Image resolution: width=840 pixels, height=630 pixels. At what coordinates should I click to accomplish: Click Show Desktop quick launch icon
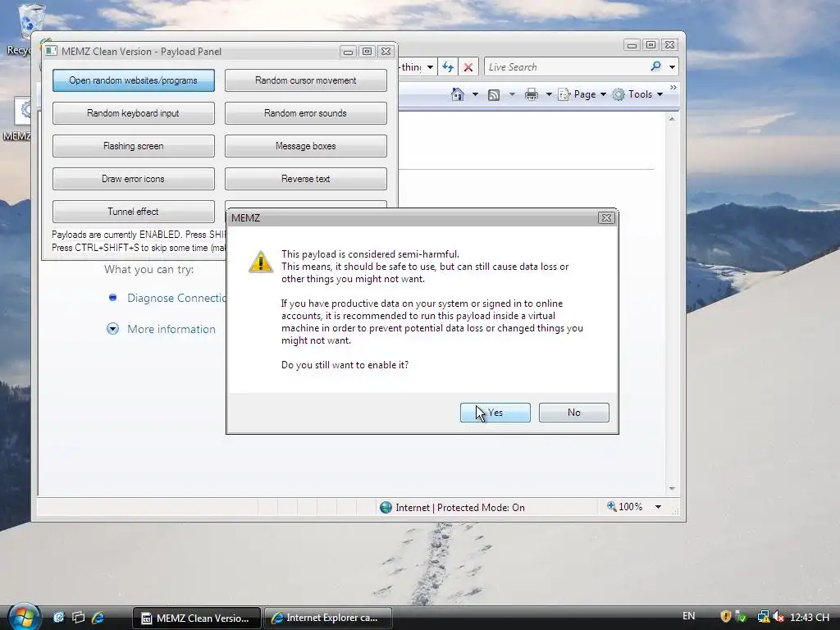click(x=58, y=617)
